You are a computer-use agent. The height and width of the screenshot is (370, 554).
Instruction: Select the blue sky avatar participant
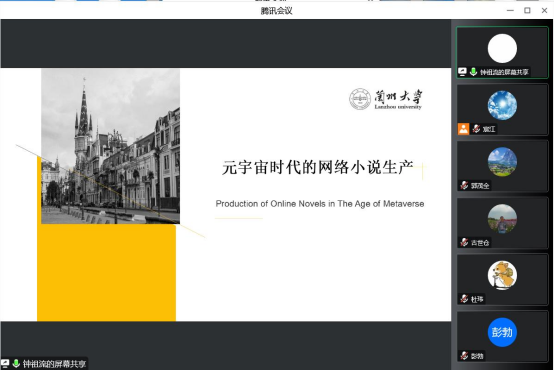502,105
